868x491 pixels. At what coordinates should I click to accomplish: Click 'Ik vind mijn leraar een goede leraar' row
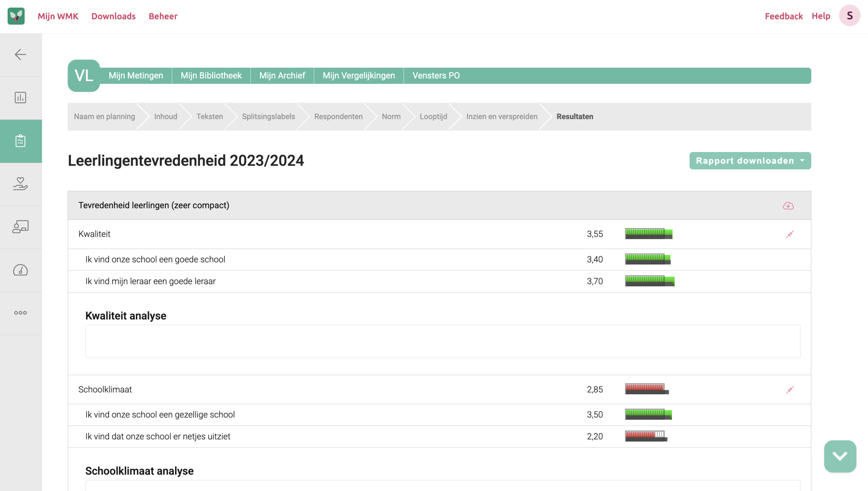click(440, 282)
